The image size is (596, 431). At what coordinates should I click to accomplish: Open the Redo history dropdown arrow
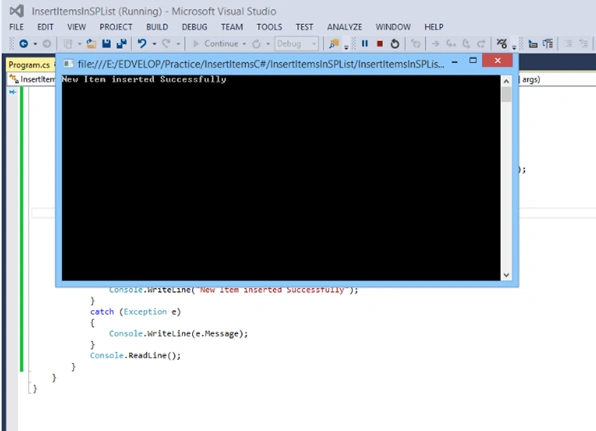[178, 44]
